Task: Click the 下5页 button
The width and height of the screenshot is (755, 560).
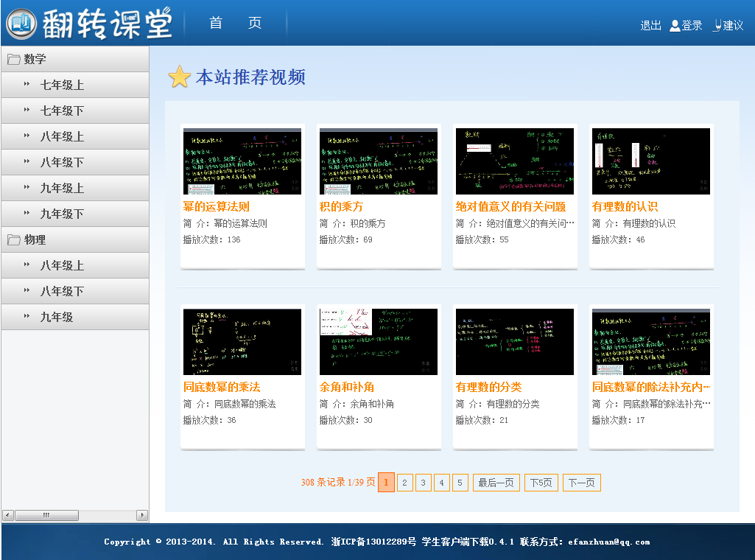Action: click(541, 483)
